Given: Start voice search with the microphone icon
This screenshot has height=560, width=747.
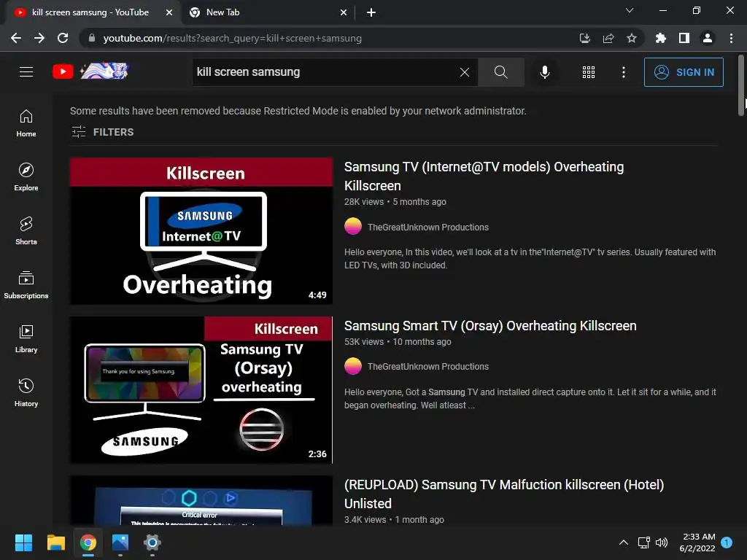Looking at the screenshot, I should pos(544,72).
